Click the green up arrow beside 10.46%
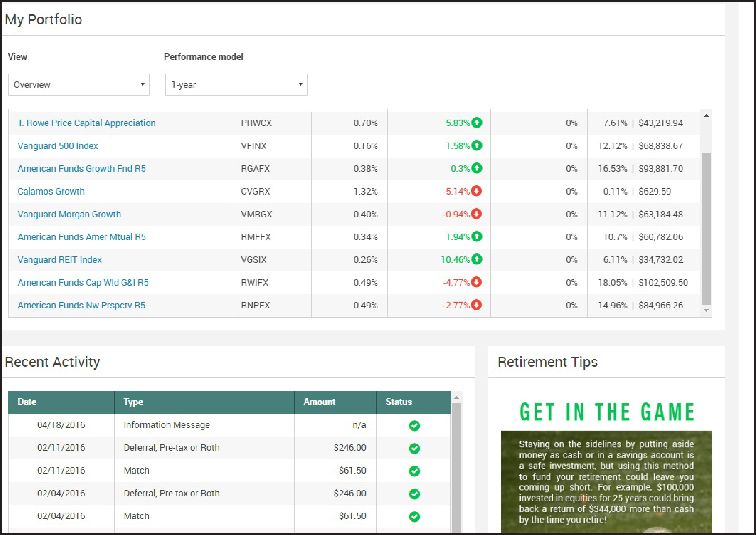This screenshot has width=756, height=535. (476, 259)
